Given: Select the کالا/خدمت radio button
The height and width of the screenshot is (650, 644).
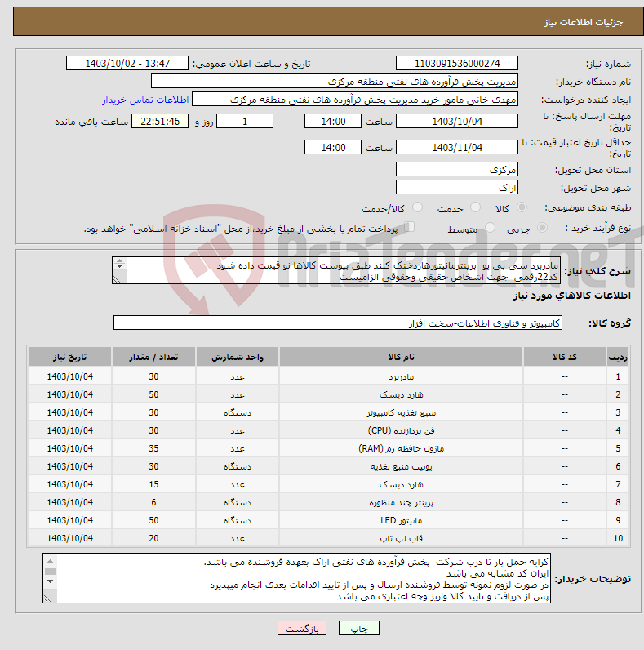Looking at the screenshot, I should (417, 207).
